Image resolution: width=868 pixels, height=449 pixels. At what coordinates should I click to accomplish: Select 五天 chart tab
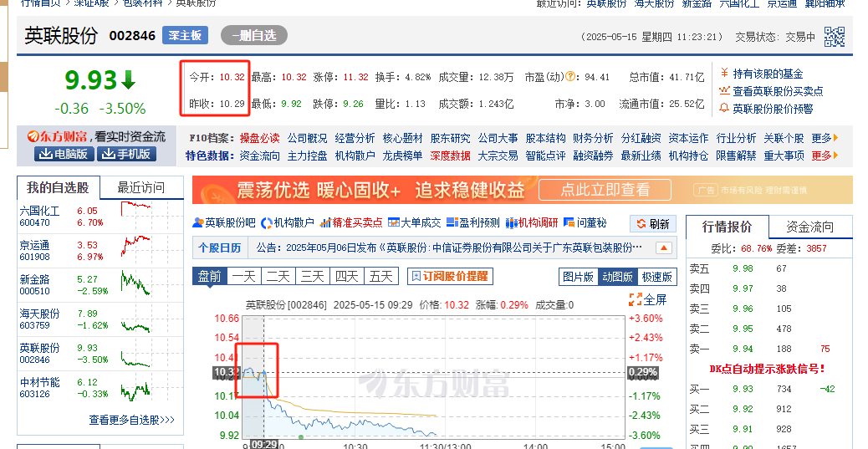(380, 276)
